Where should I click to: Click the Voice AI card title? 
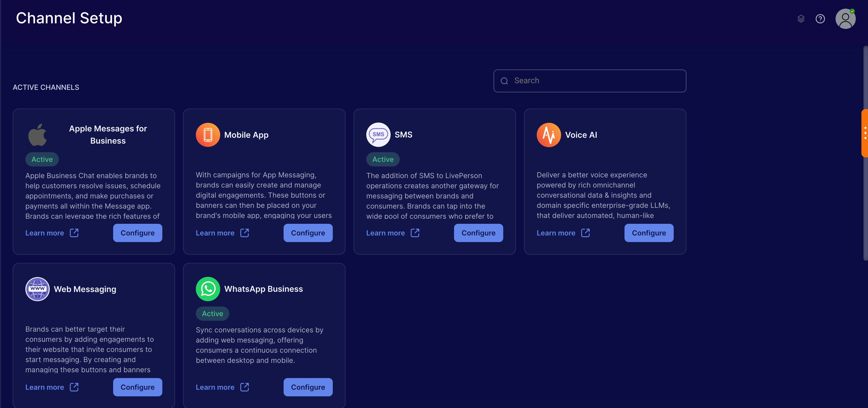(581, 135)
